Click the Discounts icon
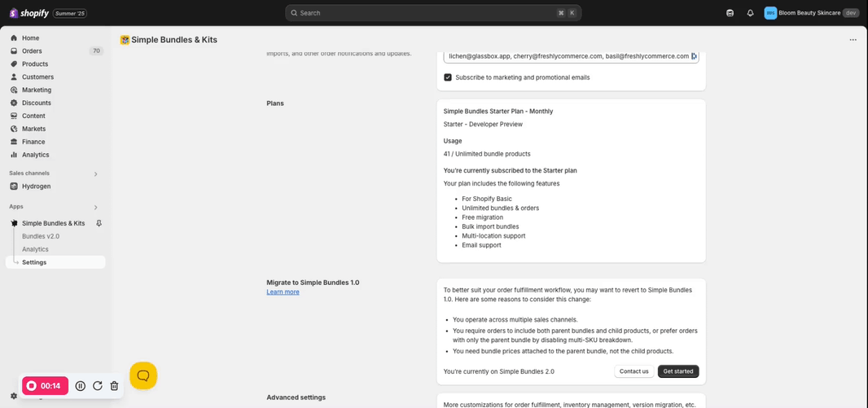868x408 pixels. click(14, 103)
